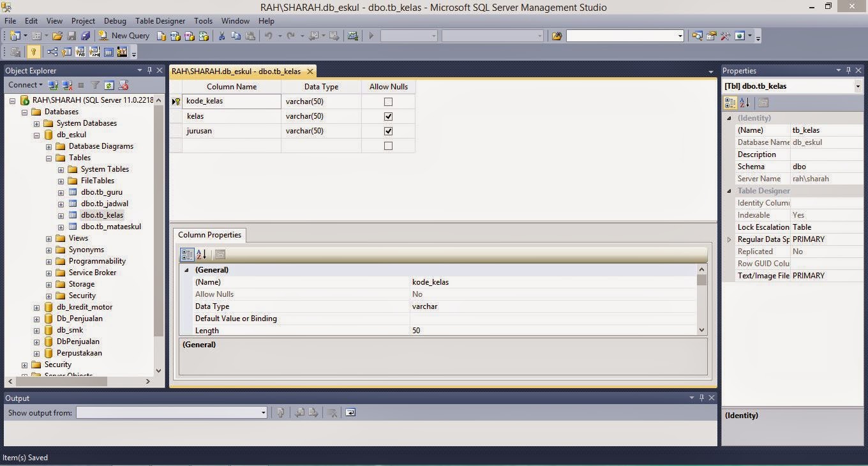Open the Find combo box dropdown in toolbar
Image resolution: width=868 pixels, height=466 pixels.
(x=680, y=36)
